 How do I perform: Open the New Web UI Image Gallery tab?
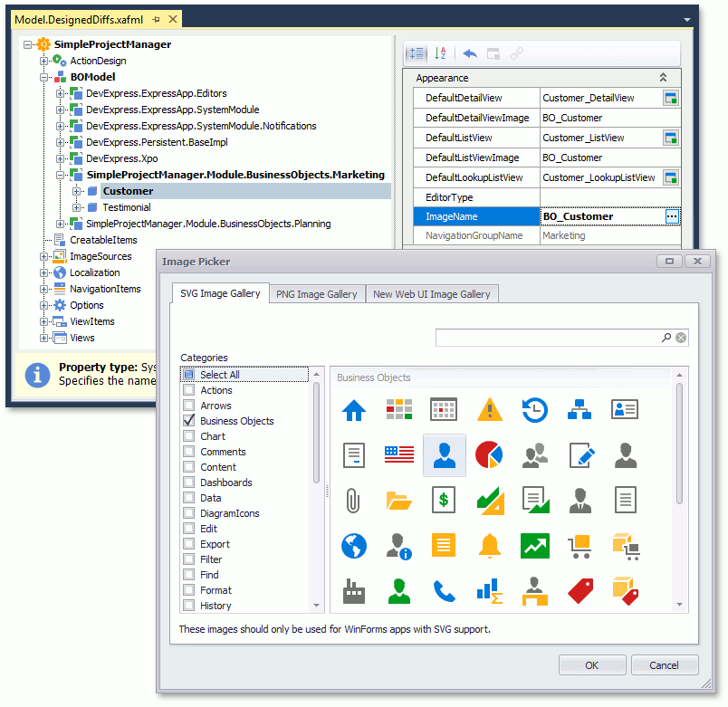click(x=431, y=293)
